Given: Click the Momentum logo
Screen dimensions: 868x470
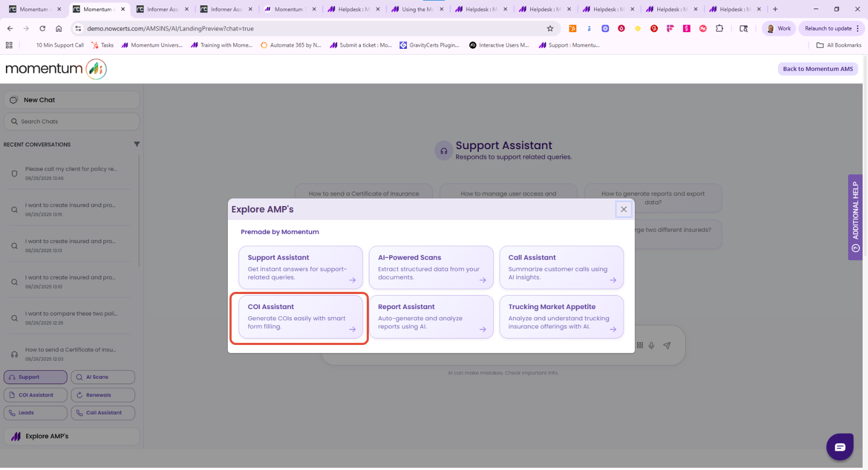Looking at the screenshot, I should click(56, 69).
